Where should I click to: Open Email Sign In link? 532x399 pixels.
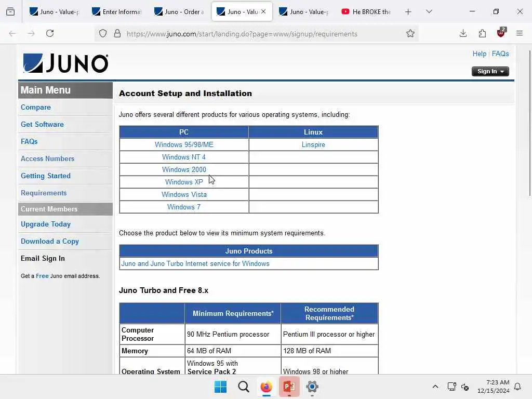pos(43,259)
